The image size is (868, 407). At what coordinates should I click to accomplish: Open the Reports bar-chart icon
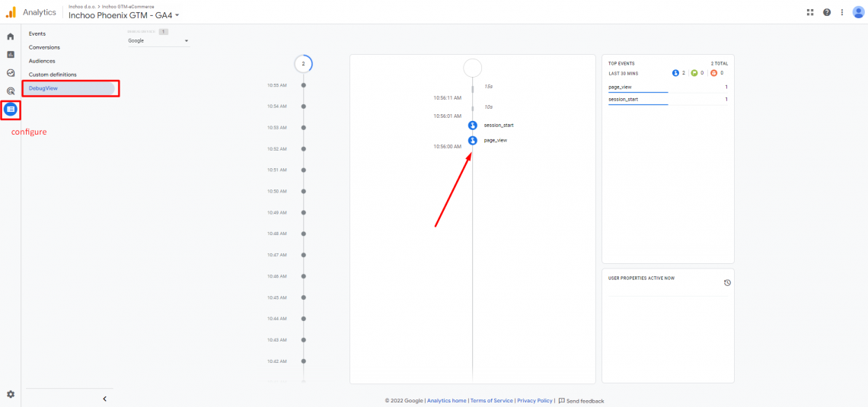click(x=11, y=55)
